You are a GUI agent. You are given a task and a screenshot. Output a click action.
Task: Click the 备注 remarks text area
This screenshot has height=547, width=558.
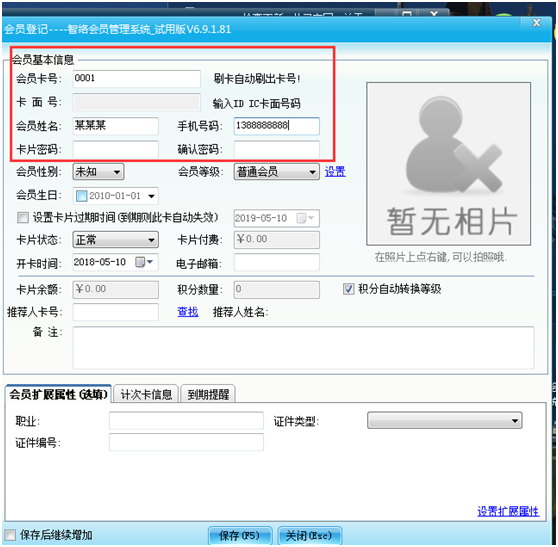[303, 348]
